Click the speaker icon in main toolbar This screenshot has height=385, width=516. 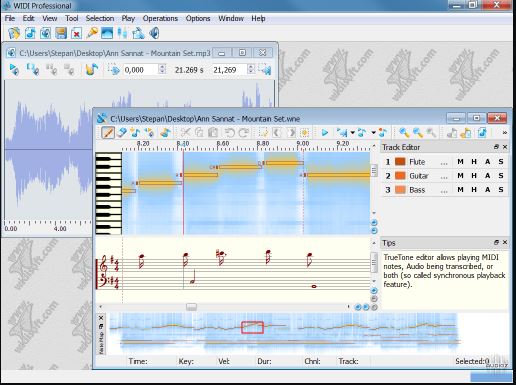pos(154,33)
